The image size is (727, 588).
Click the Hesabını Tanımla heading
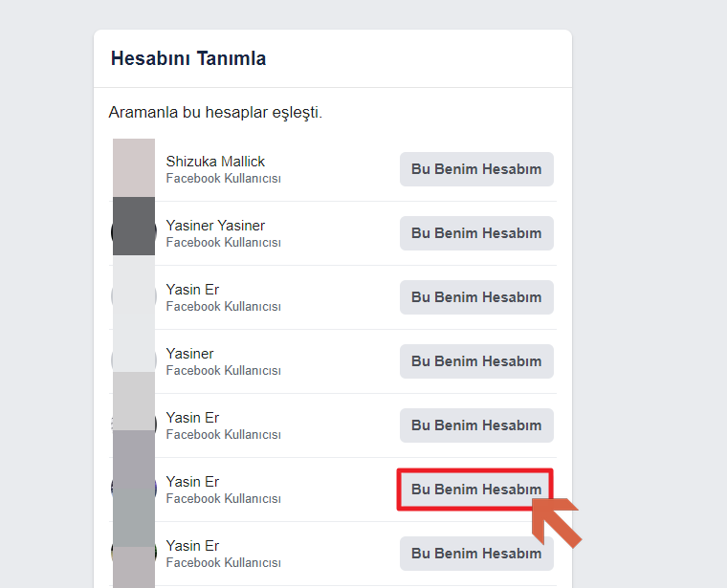pos(188,58)
